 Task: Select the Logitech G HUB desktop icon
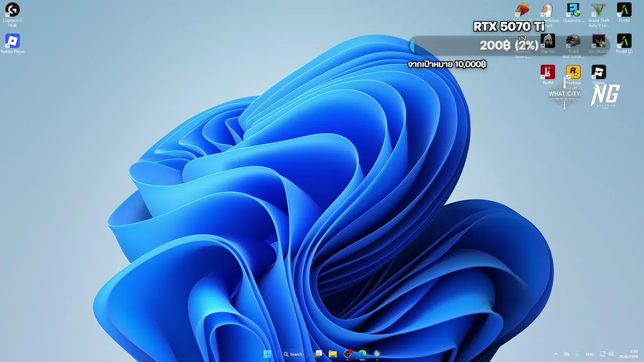tap(13, 15)
